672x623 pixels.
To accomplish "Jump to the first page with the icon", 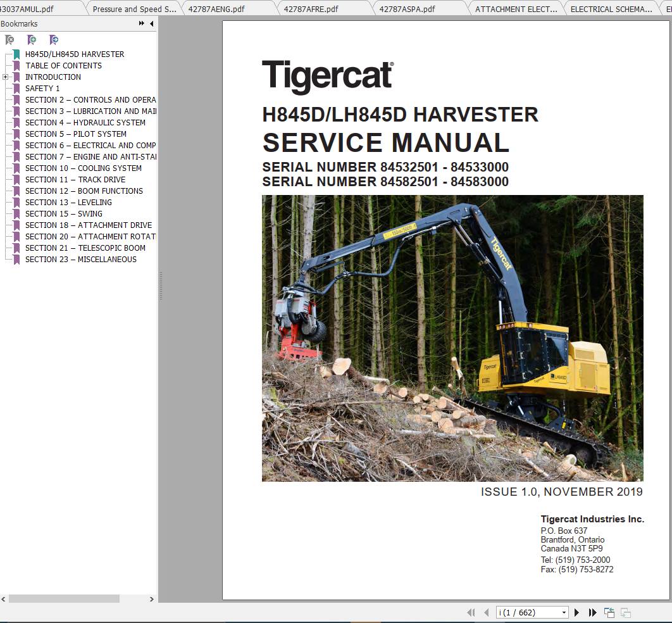I will [x=471, y=612].
